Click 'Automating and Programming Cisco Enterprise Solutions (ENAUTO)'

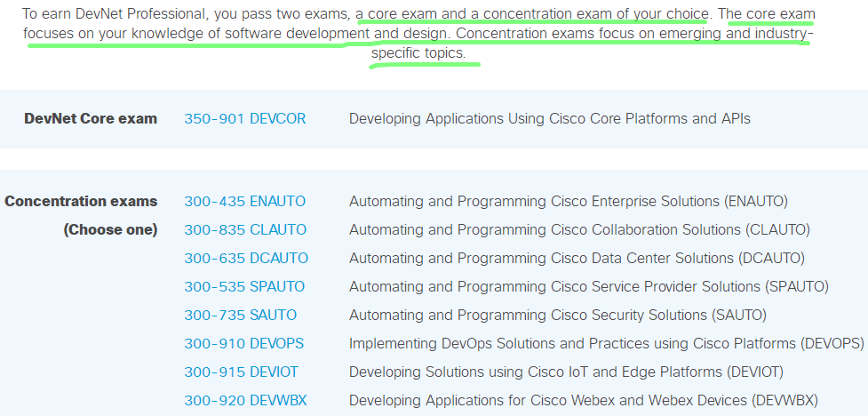click(568, 201)
